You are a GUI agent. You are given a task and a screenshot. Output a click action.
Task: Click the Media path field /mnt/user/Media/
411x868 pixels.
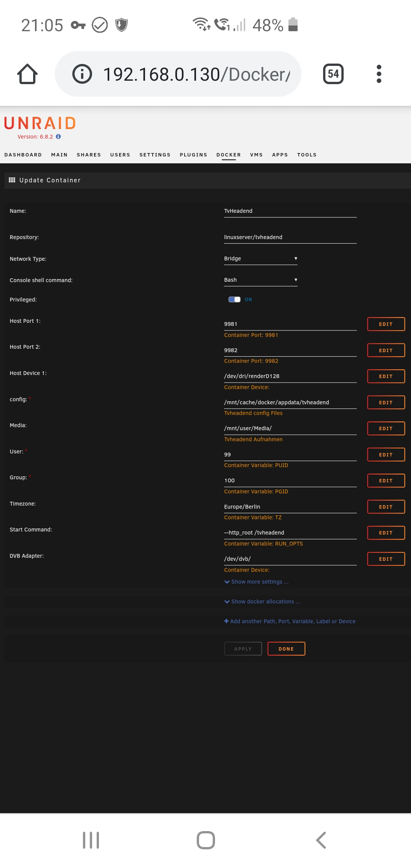pos(290,429)
